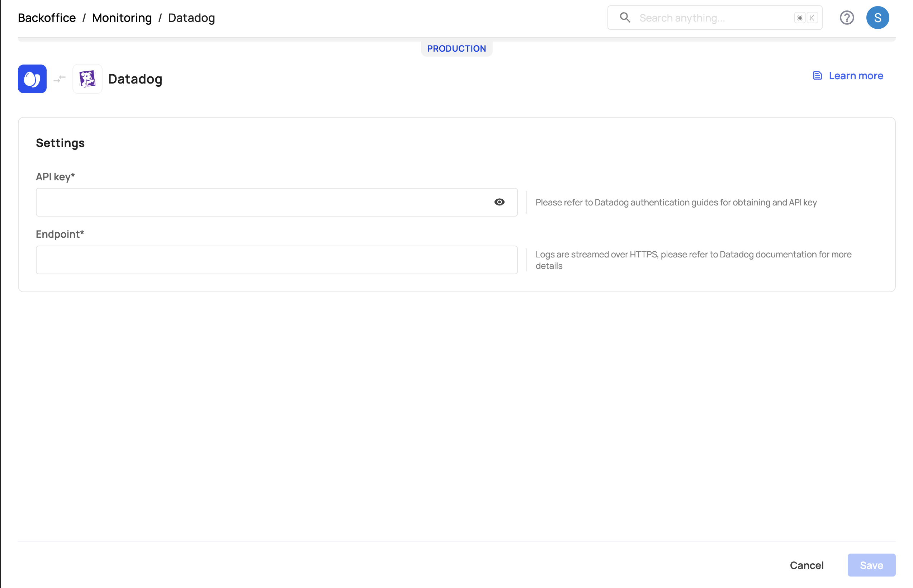913x588 pixels.
Task: Click the sync arrows between logos
Action: [60, 79]
